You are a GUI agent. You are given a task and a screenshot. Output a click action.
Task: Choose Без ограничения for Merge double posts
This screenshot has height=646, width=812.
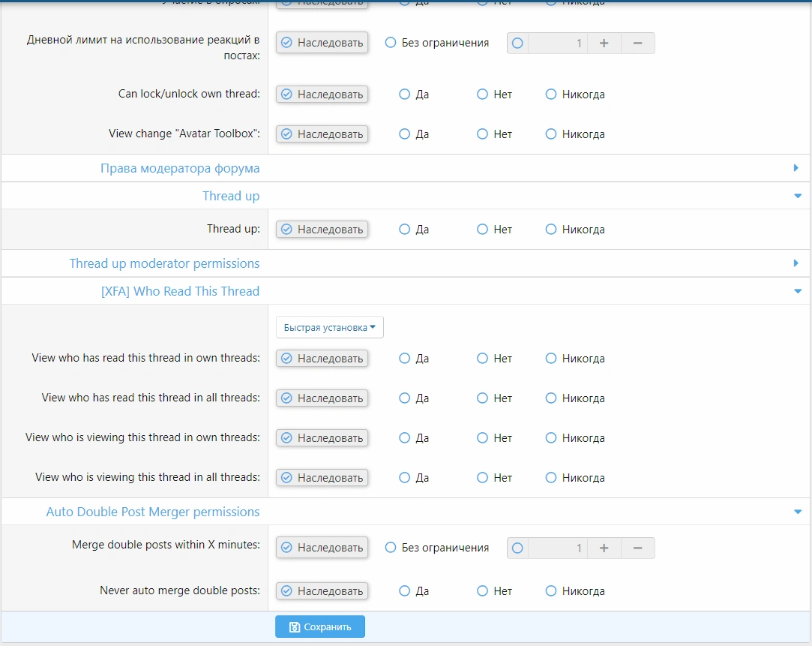tap(391, 548)
